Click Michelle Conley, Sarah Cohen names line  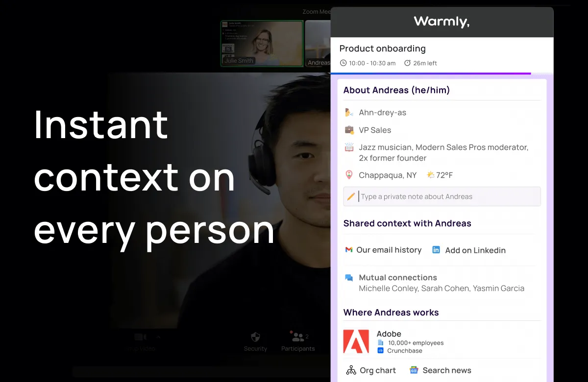[x=441, y=288]
